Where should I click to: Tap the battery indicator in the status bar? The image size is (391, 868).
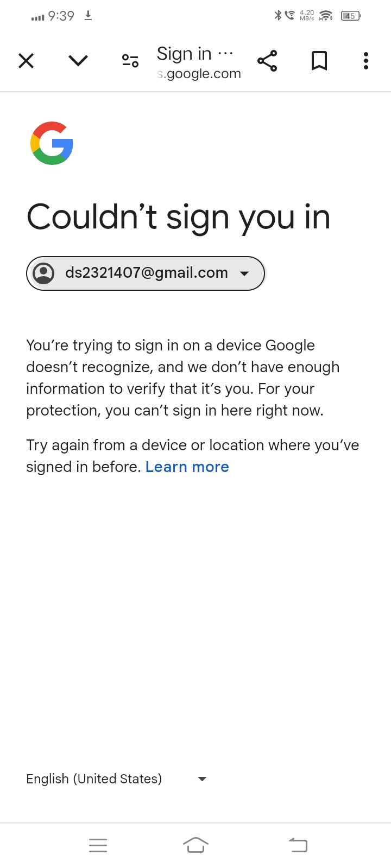[350, 16]
